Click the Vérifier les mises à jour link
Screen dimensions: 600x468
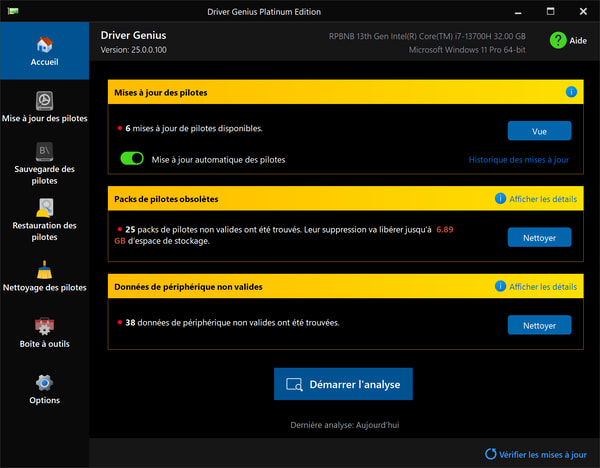point(543,455)
